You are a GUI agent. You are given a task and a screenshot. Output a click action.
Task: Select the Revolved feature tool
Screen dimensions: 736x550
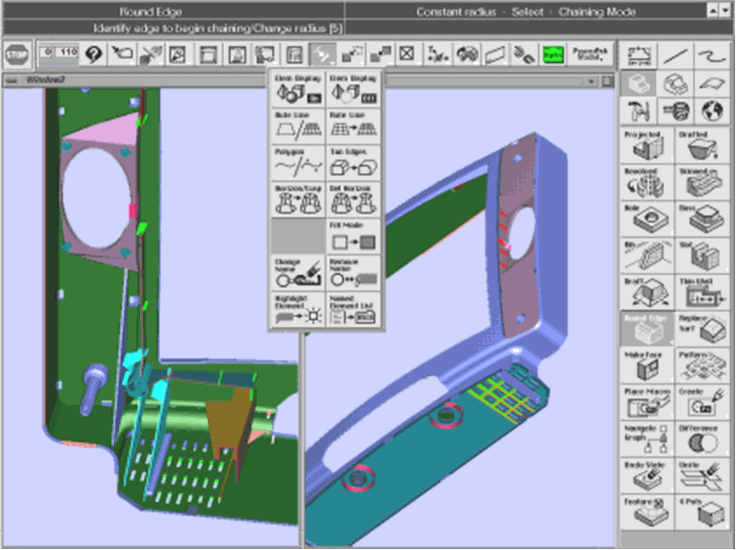pyautogui.click(x=647, y=182)
